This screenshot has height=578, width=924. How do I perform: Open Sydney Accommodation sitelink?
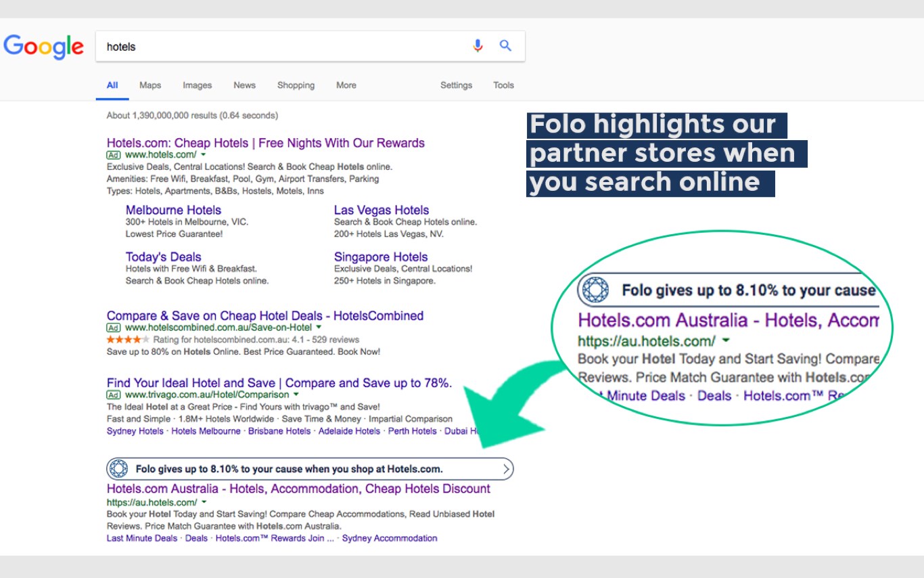[x=390, y=539]
